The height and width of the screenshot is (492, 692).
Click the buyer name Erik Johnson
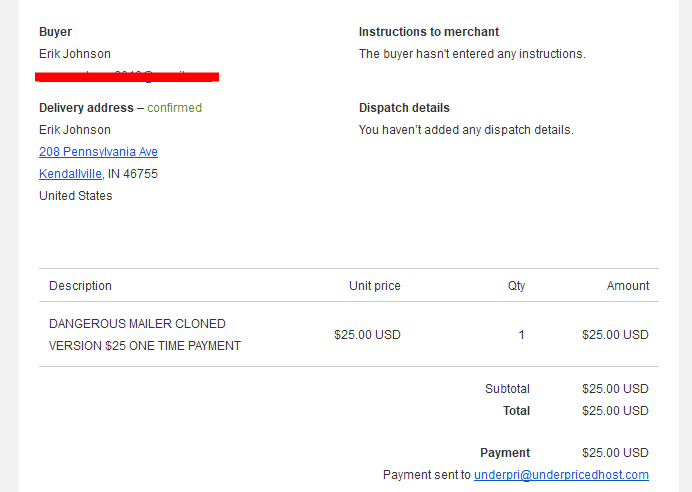[75, 54]
